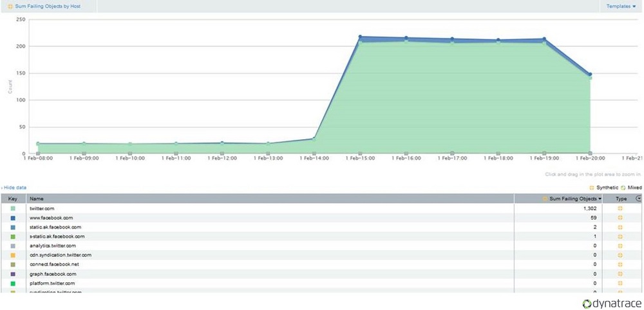The width and height of the screenshot is (644, 310).
Task: Click the Type column header
Action: tap(620, 199)
